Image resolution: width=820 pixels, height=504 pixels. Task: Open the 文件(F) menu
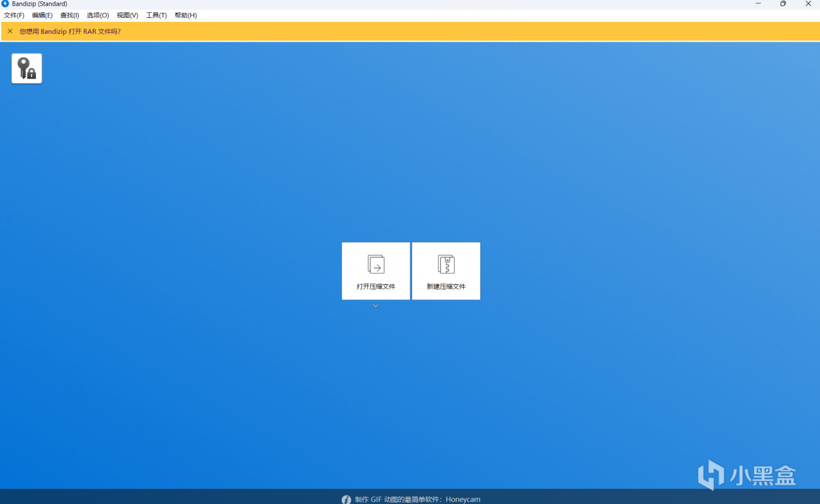point(14,15)
